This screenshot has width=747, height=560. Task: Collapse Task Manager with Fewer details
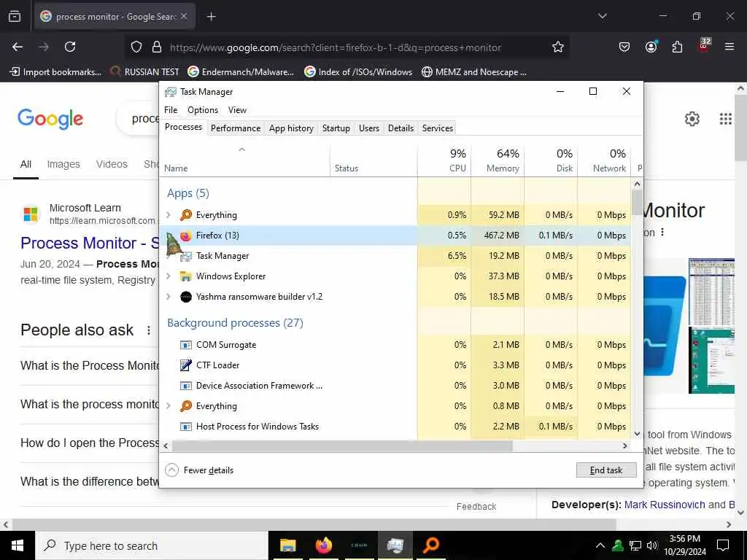click(x=199, y=470)
